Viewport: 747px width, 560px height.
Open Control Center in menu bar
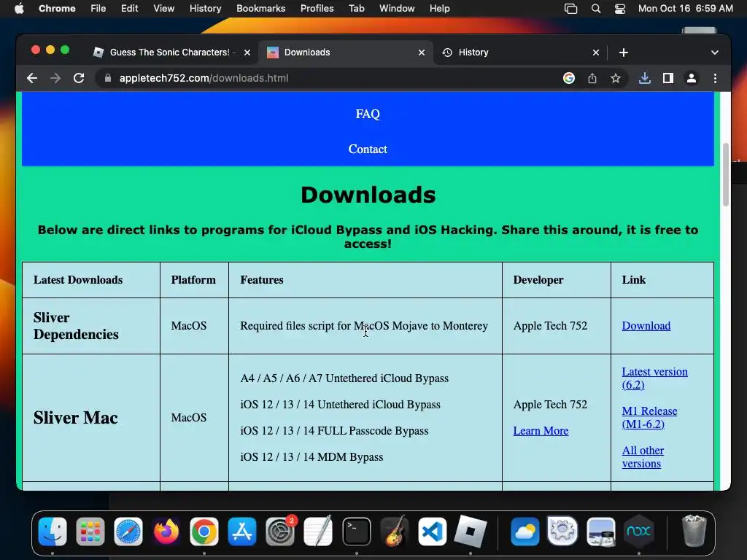[620, 9]
